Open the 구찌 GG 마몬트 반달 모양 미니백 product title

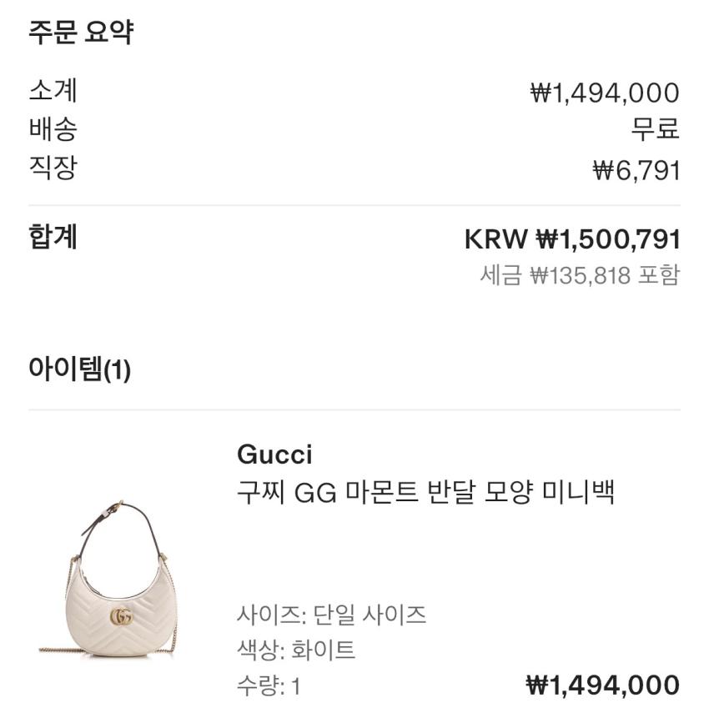[425, 492]
